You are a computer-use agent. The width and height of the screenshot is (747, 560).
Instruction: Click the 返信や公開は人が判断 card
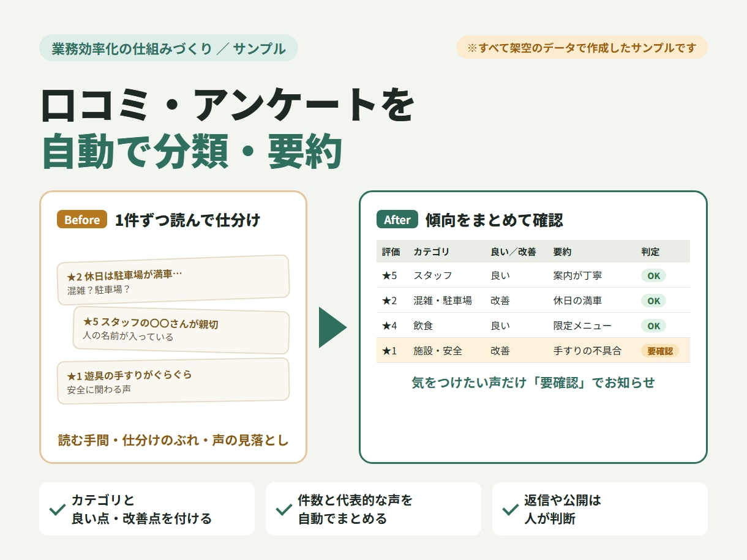point(600,509)
